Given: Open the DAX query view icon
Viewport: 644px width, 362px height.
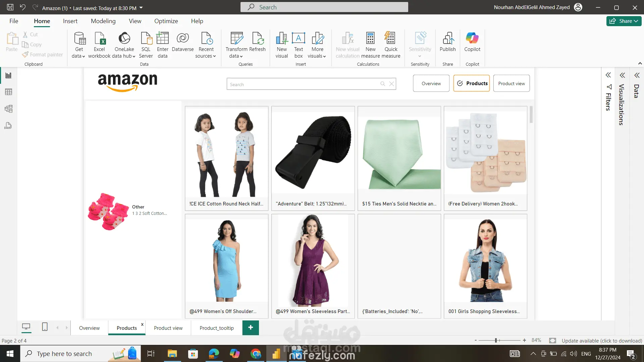Looking at the screenshot, I should (8, 126).
